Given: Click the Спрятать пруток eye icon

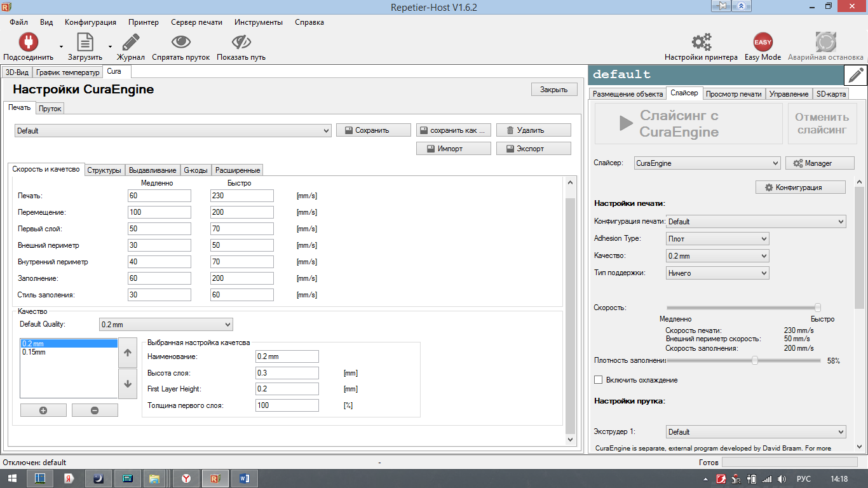Looking at the screenshot, I should [181, 42].
